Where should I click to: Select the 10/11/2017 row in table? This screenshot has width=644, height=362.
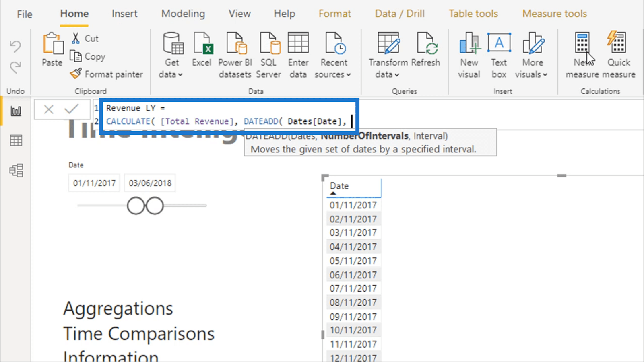point(353,330)
